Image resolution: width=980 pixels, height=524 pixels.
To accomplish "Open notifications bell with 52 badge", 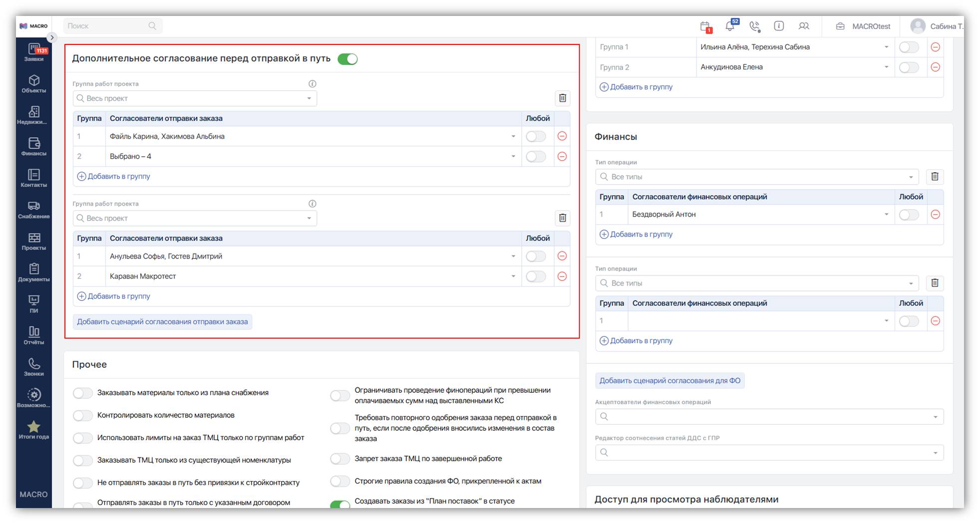I will 730,26.
